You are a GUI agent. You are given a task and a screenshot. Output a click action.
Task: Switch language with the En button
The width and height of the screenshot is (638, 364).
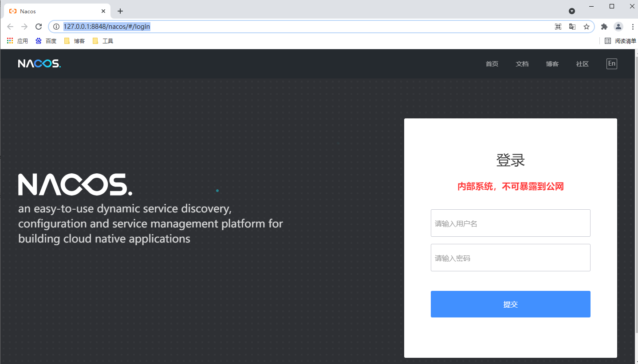coord(611,64)
